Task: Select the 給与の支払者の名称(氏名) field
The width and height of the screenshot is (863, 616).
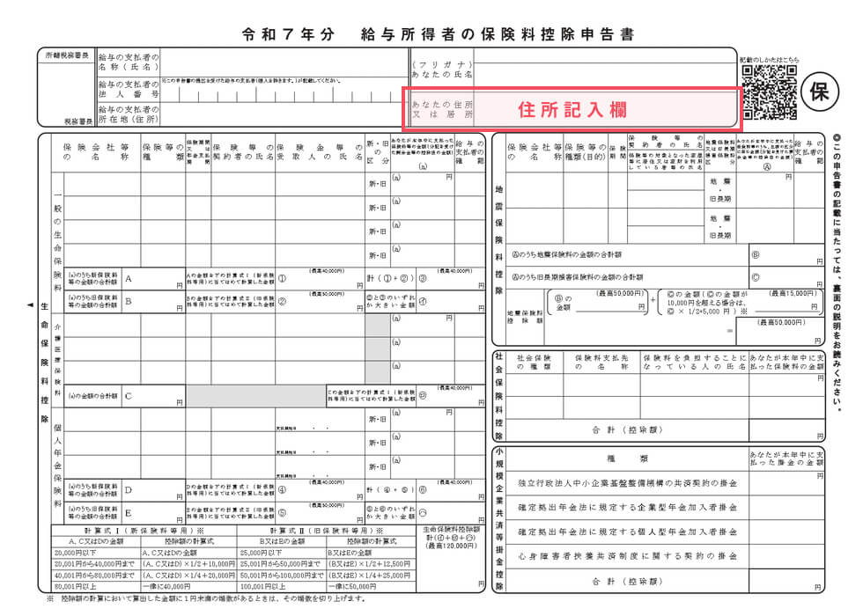Action: (x=282, y=62)
